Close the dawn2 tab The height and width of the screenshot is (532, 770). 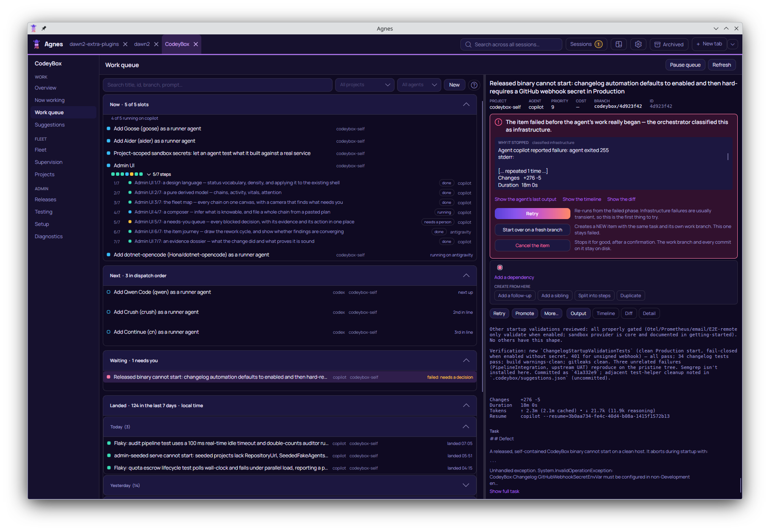(x=156, y=44)
